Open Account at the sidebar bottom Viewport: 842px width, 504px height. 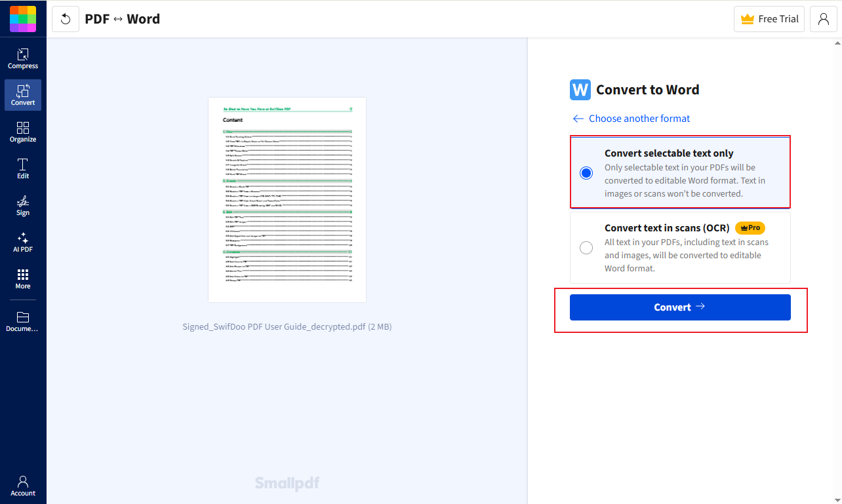coord(23,486)
